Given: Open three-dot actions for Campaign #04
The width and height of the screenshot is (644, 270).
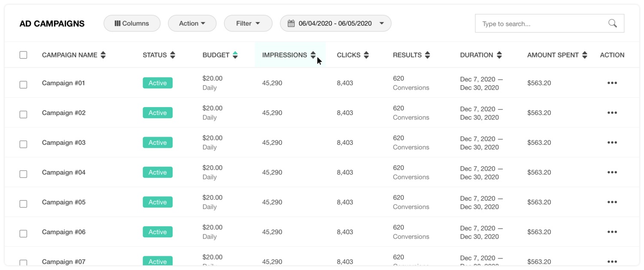Looking at the screenshot, I should coord(612,172).
